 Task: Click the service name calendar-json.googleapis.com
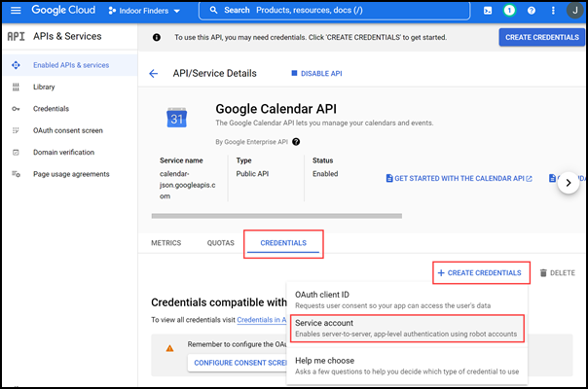(187, 185)
